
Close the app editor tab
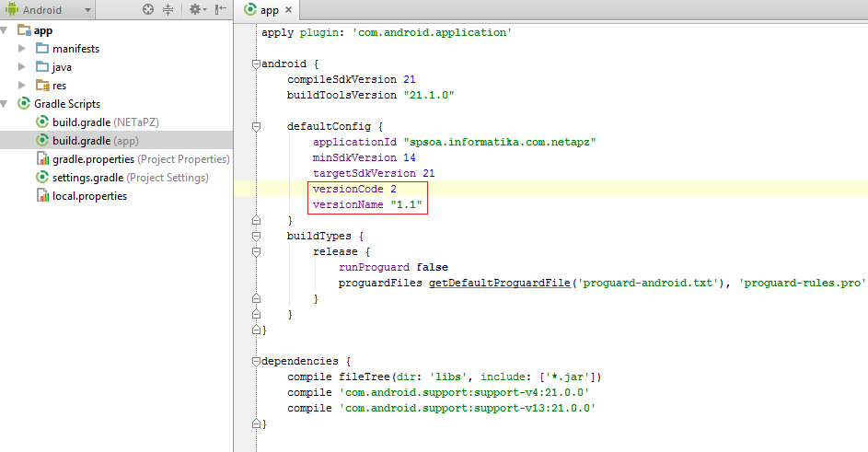pos(288,10)
